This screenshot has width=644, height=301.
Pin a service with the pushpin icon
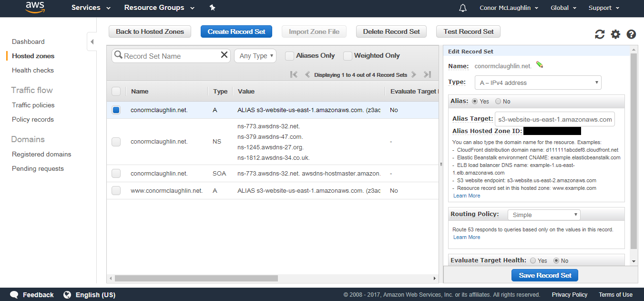coord(213,8)
